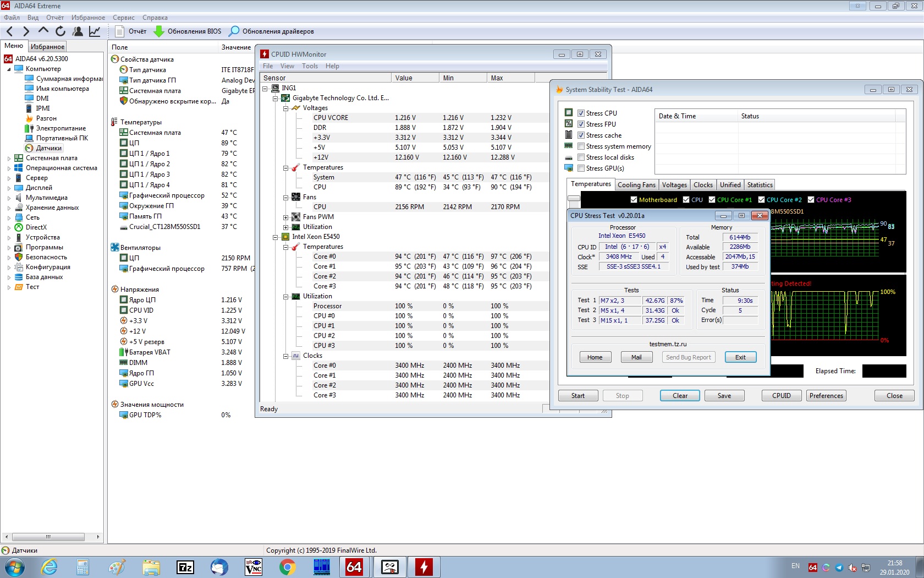The height and width of the screenshot is (578, 924).
Task: Click the Clear button in Stability Test
Action: (680, 396)
